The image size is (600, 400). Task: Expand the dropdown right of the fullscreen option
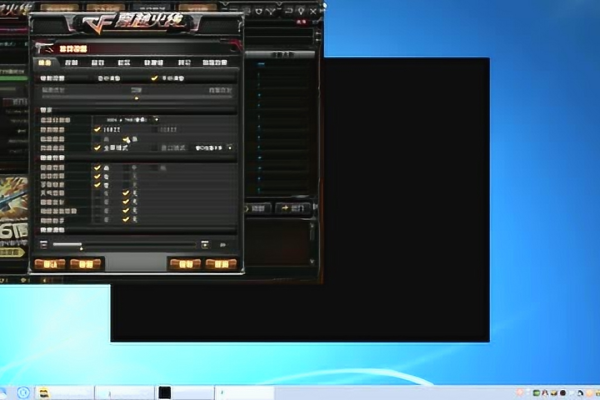click(213, 147)
